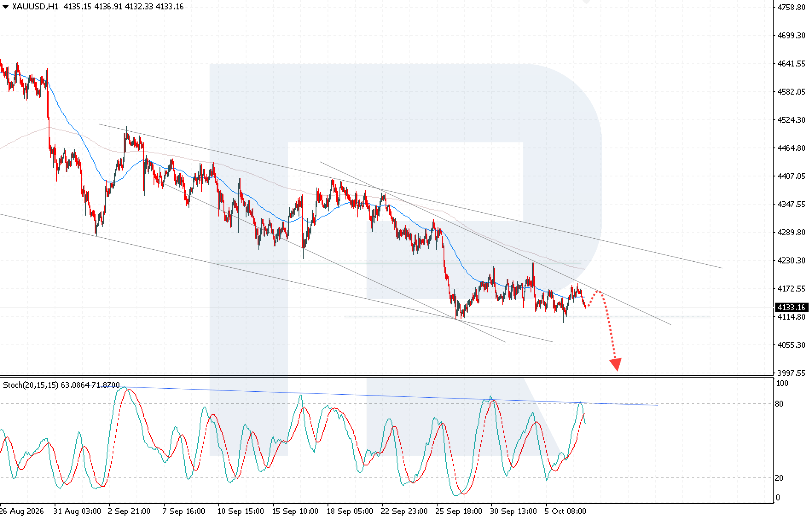
Task: Click stochastic level 100 on scale
Action: [782, 383]
